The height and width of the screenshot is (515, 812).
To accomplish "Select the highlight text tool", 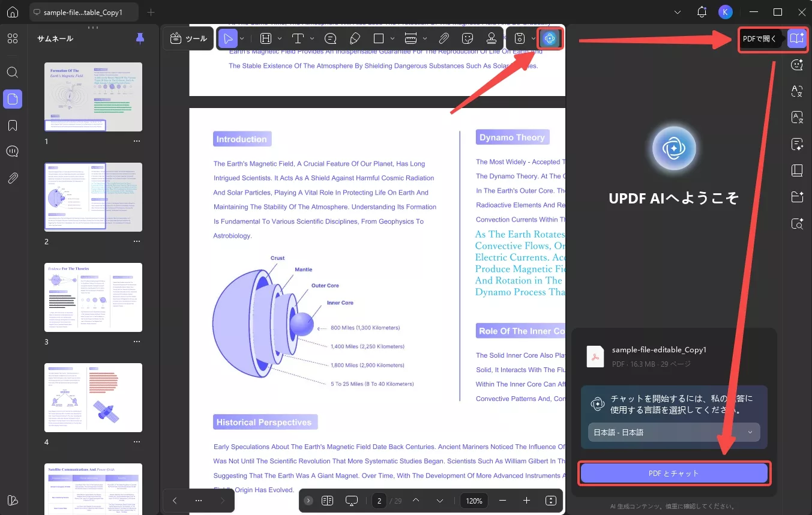I will pyautogui.click(x=266, y=38).
